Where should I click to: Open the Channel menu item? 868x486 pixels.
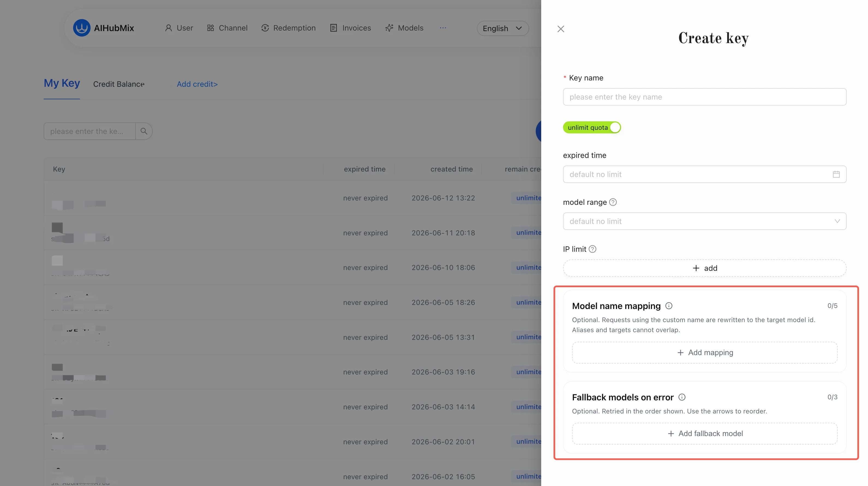tap(227, 28)
